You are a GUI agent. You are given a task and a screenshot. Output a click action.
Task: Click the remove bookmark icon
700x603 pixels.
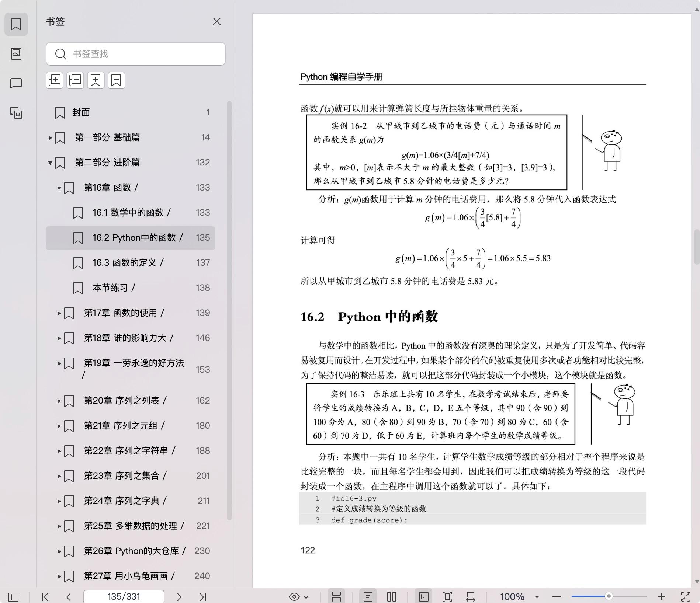[117, 80]
